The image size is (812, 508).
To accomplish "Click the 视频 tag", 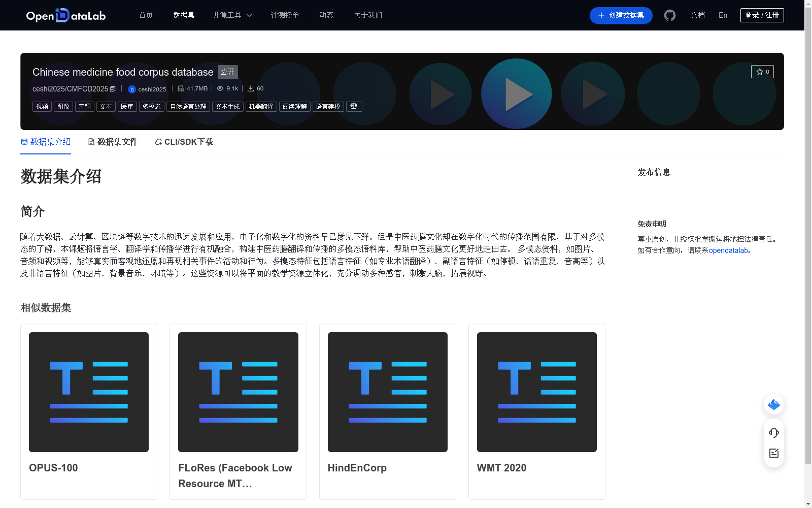I will pyautogui.click(x=42, y=106).
